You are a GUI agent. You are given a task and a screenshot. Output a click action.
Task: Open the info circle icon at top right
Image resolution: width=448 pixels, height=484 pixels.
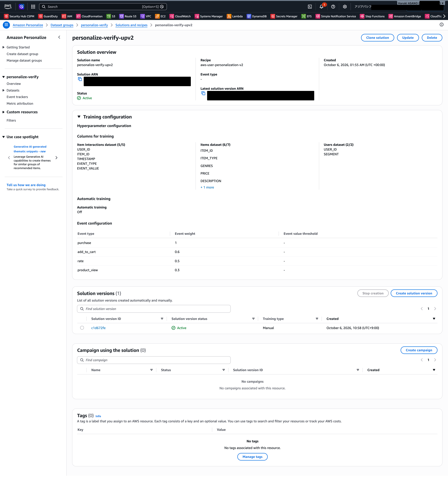click(x=441, y=25)
